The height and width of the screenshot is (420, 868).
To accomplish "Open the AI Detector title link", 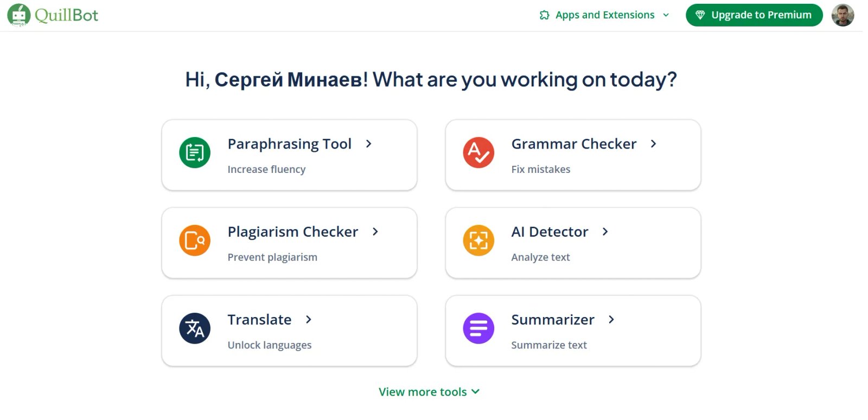I will point(550,232).
